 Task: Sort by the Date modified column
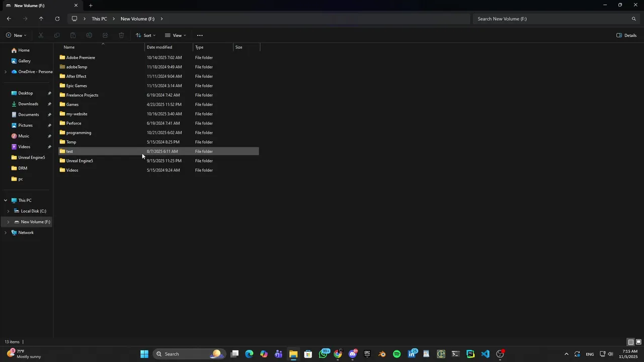pyautogui.click(x=169, y=47)
